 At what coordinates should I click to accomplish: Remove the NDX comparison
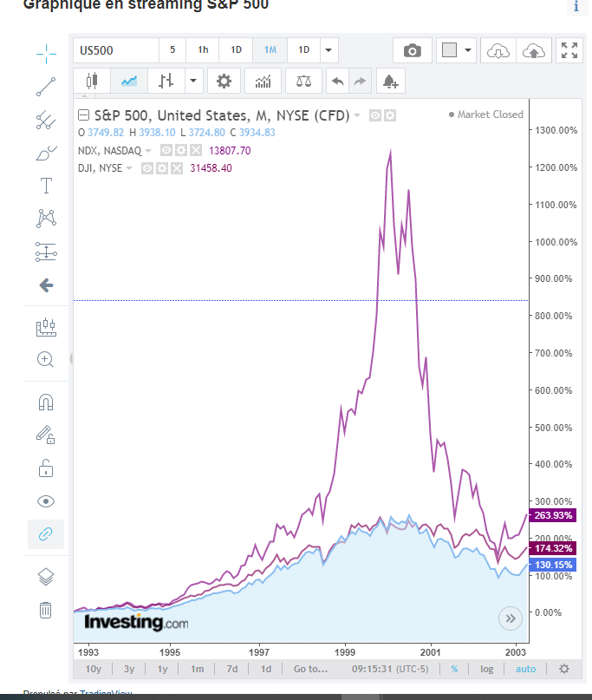pyautogui.click(x=196, y=150)
